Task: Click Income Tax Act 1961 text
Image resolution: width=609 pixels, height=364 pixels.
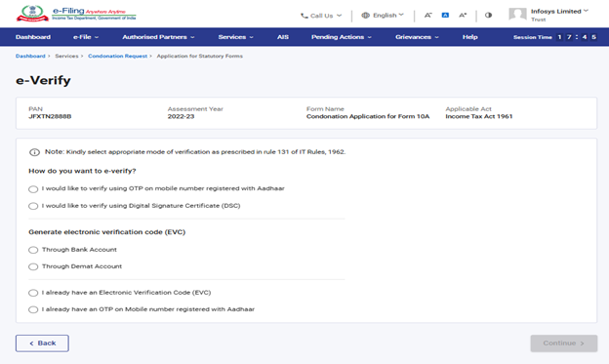Action: pyautogui.click(x=479, y=116)
